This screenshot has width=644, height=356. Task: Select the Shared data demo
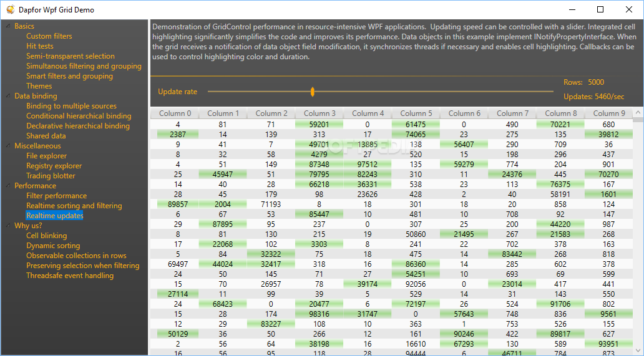46,136
